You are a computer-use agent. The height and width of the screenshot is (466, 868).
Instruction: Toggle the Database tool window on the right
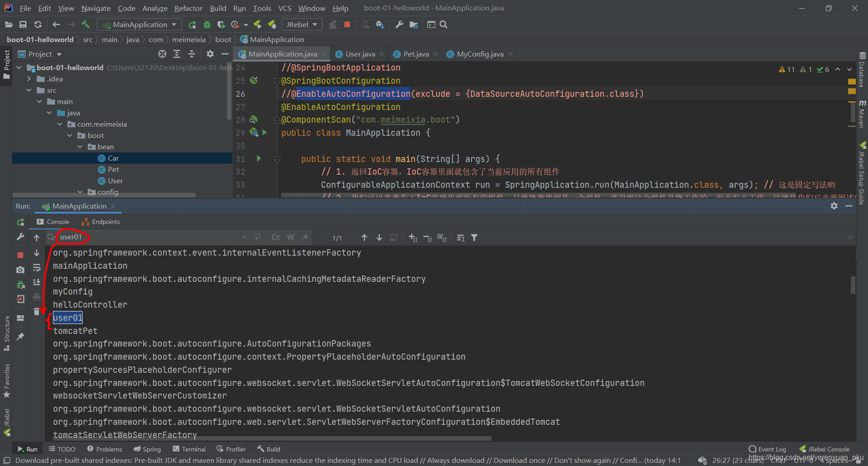[x=862, y=69]
